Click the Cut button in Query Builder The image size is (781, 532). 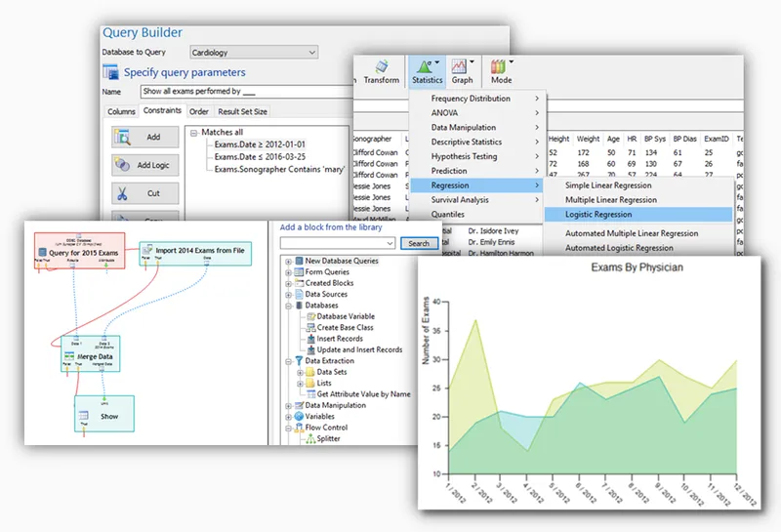[144, 193]
